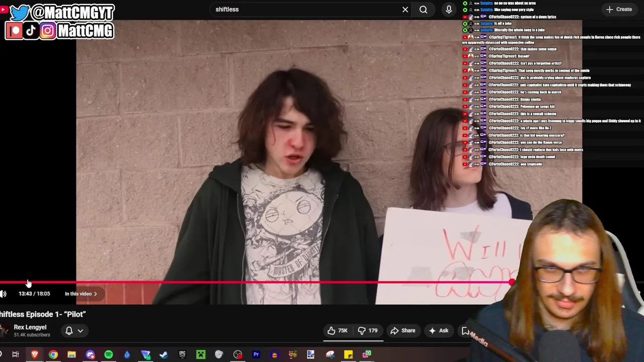Click the video title 'Episode 1- Pilot'

(43, 314)
